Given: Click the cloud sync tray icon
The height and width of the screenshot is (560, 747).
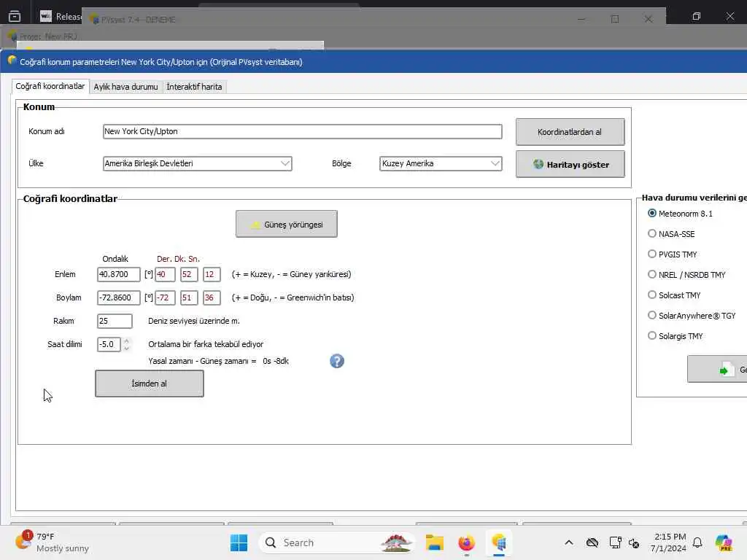Looking at the screenshot, I should (x=592, y=542).
